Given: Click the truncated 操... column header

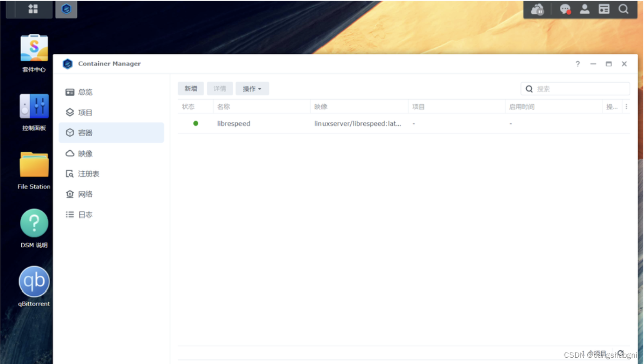Looking at the screenshot, I should tap(612, 107).
